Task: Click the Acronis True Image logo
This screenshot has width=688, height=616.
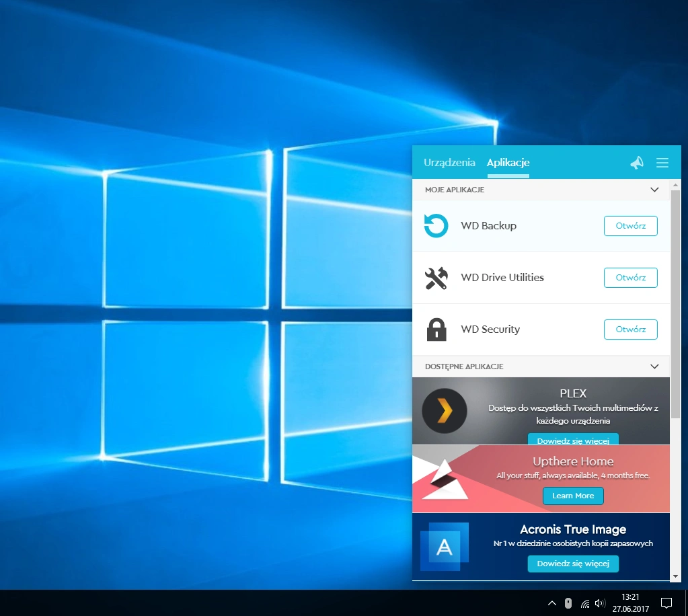Action: [444, 546]
